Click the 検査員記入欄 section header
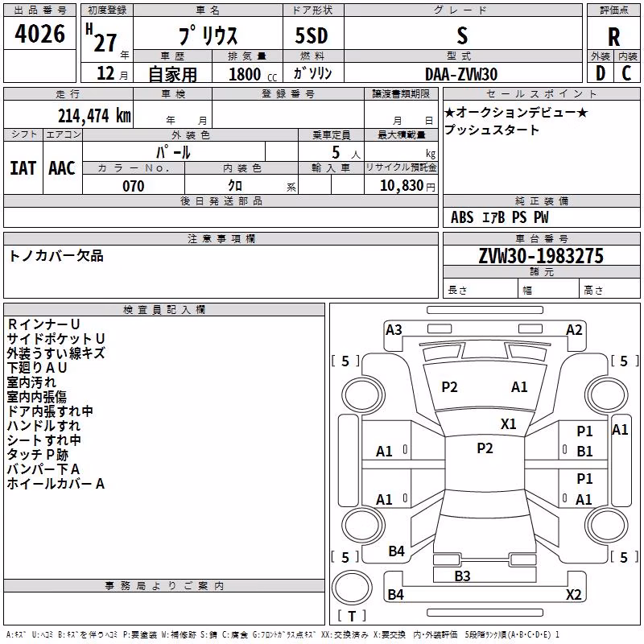The height and width of the screenshot is (644, 644). pyautogui.click(x=164, y=310)
